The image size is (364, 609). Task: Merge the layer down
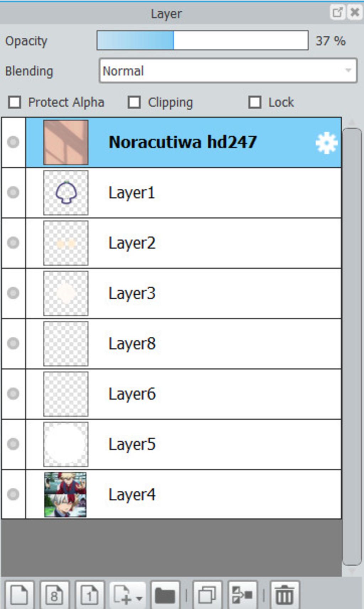[x=242, y=595]
